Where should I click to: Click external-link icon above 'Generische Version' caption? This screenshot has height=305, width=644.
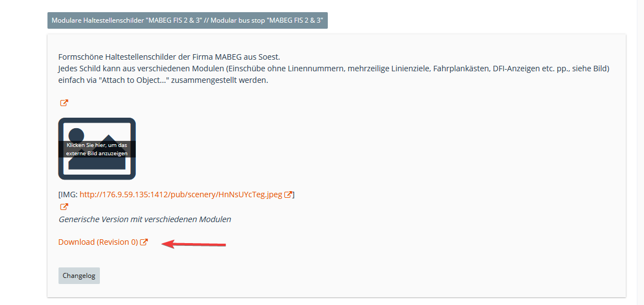(x=64, y=207)
